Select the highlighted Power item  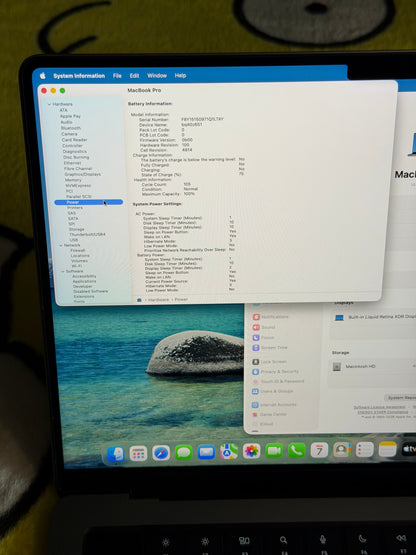pos(89,202)
